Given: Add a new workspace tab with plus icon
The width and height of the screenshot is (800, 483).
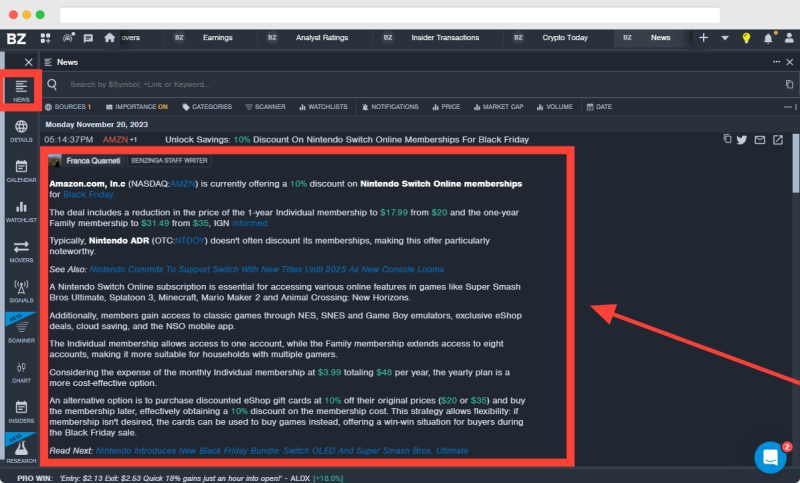Looking at the screenshot, I should coord(704,38).
